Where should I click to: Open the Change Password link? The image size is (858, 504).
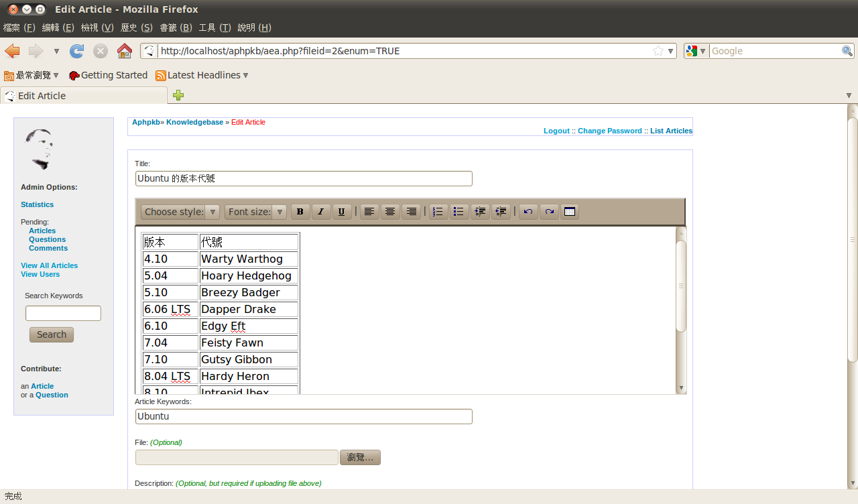click(x=610, y=131)
